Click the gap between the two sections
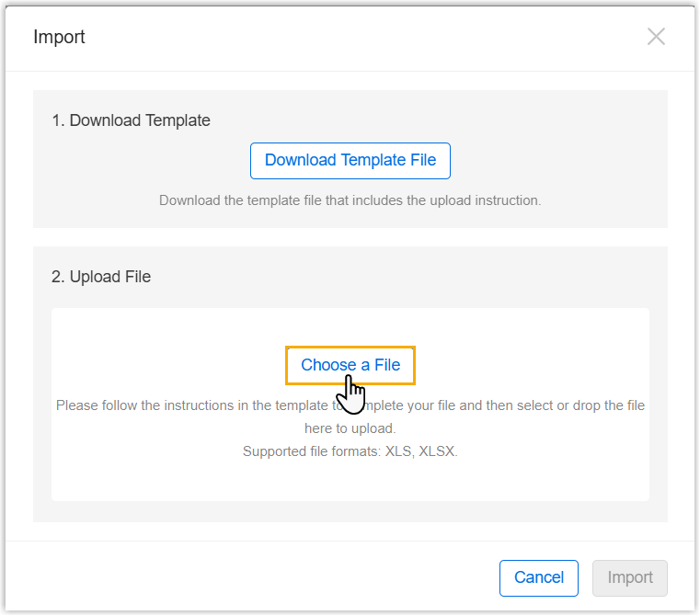Screen dimensions: 700x616 [x=350, y=237]
